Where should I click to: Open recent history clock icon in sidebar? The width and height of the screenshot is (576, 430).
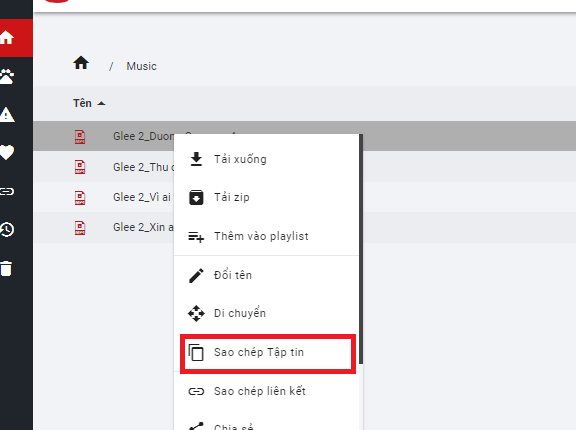(7, 230)
